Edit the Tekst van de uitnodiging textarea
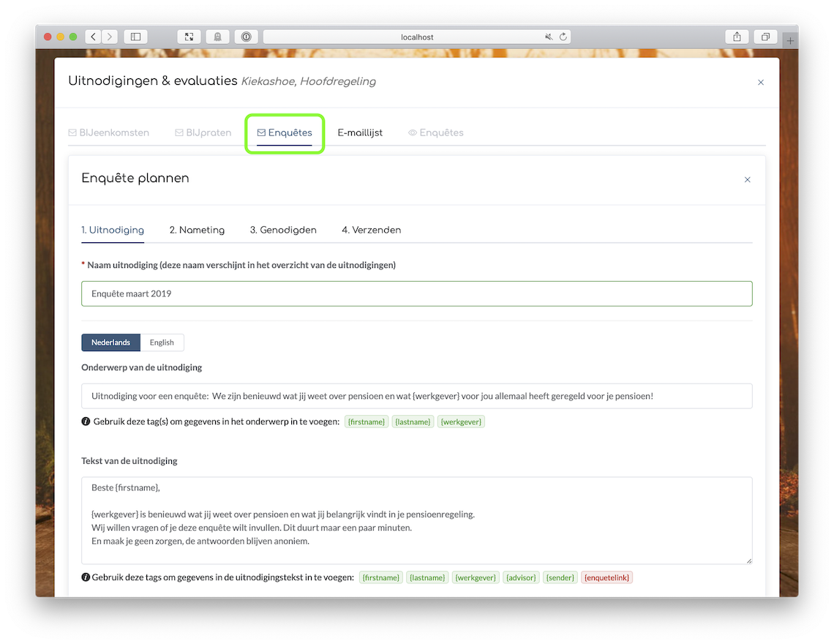Viewport: 834px width, 644px height. pyautogui.click(x=416, y=520)
